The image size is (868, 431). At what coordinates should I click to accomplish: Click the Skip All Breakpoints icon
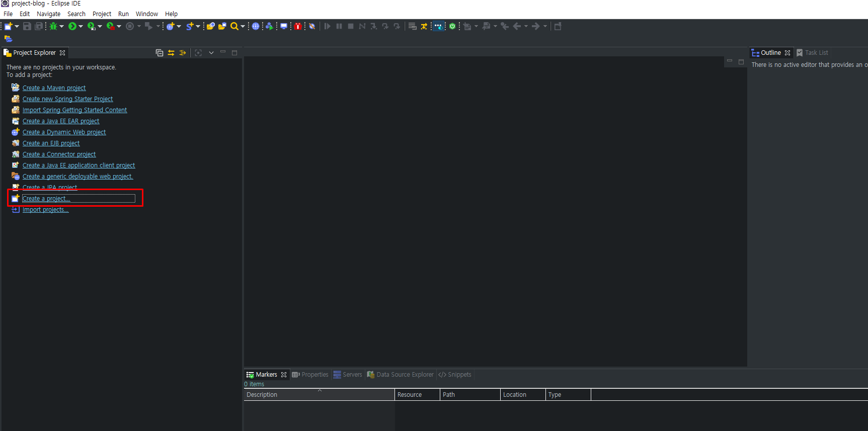(312, 26)
